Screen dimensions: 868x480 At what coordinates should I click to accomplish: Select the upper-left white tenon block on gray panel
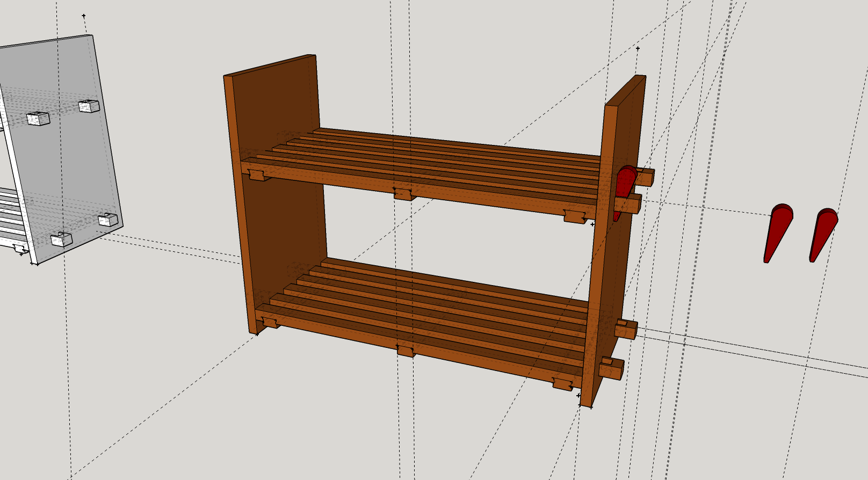click(x=38, y=119)
